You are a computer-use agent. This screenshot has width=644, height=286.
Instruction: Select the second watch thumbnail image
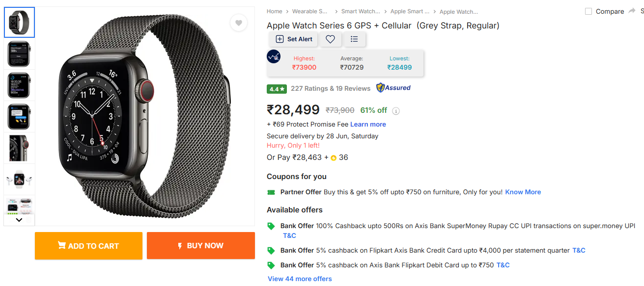[20, 54]
